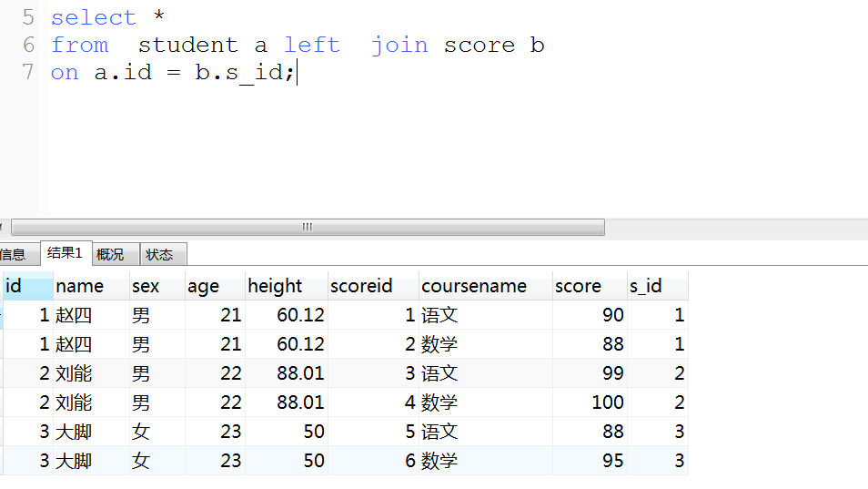The height and width of the screenshot is (489, 868).
Task: Click the 'join' keyword in the query
Action: pyautogui.click(x=399, y=46)
